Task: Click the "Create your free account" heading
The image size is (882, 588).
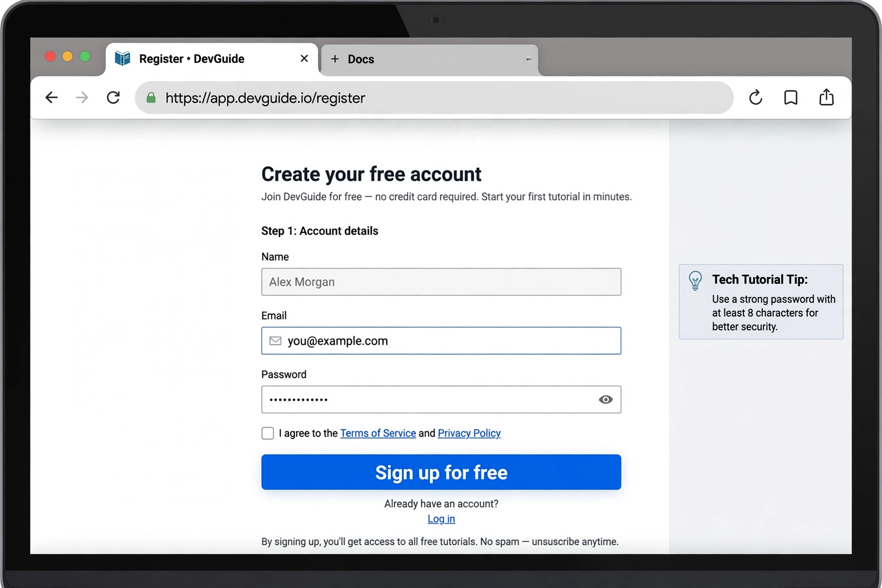Action: [371, 174]
